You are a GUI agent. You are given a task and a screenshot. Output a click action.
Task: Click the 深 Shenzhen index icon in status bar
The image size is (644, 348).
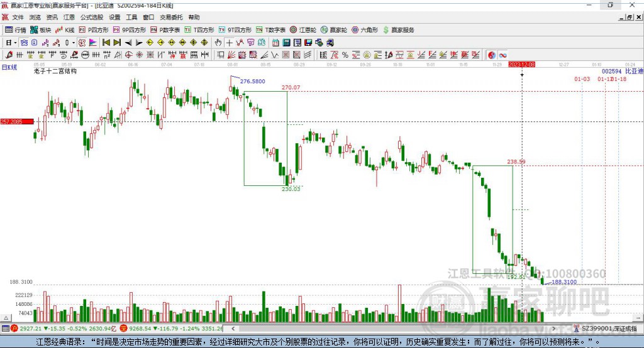[123, 329]
